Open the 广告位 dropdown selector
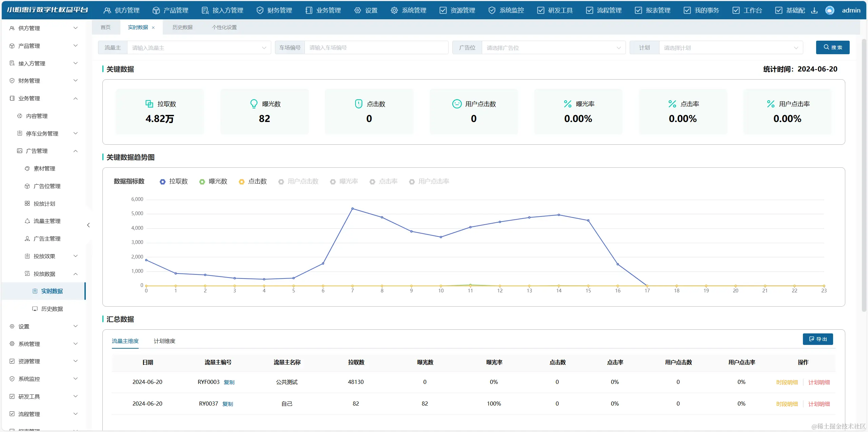Screen dimensions: 868x432 [553, 48]
